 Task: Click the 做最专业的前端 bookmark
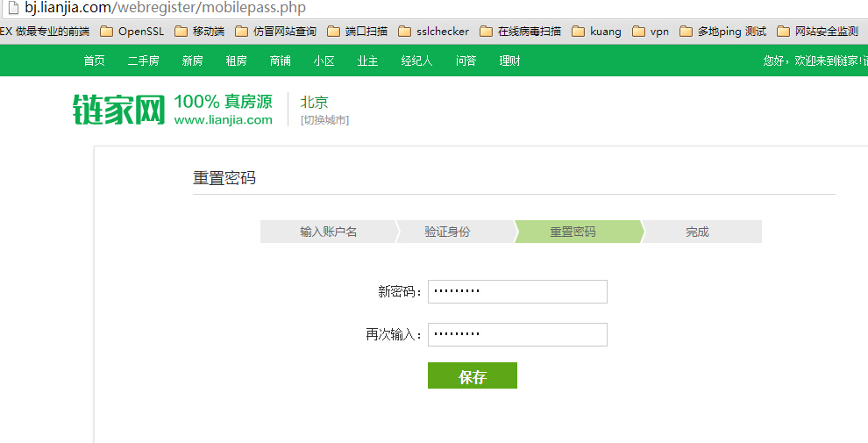coord(45,32)
